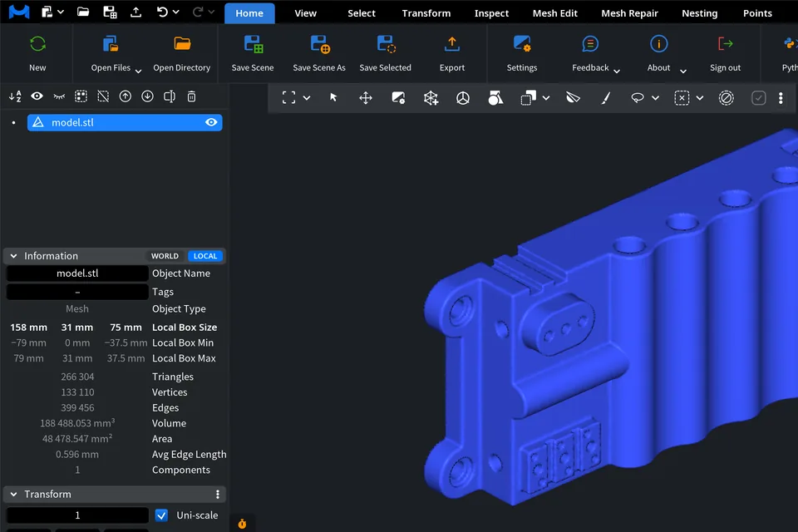The height and width of the screenshot is (532, 798).
Task: Open the undo history dropdown arrow
Action: pyautogui.click(x=176, y=12)
